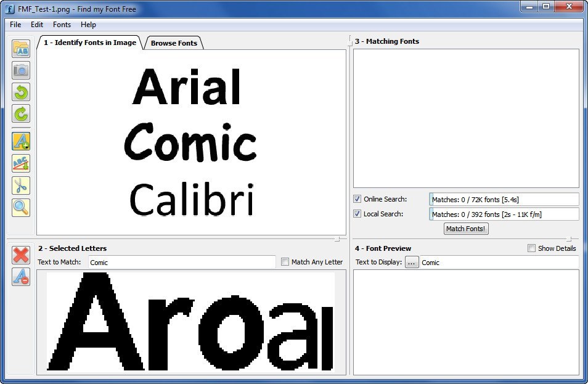Open the Fonts menu
588x384 pixels.
click(62, 25)
